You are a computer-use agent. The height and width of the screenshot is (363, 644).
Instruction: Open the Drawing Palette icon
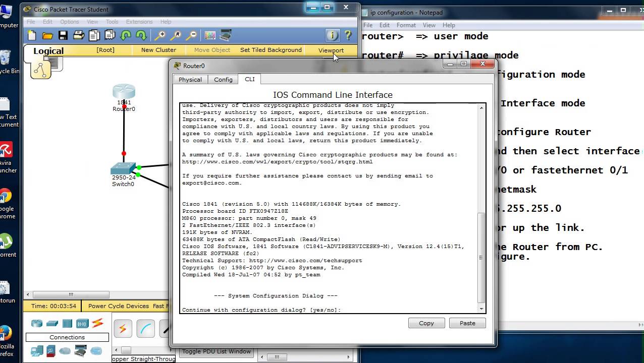(x=210, y=35)
